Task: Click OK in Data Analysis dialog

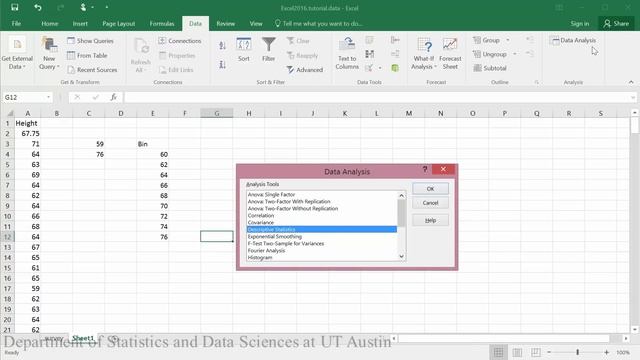Action: (x=430, y=189)
